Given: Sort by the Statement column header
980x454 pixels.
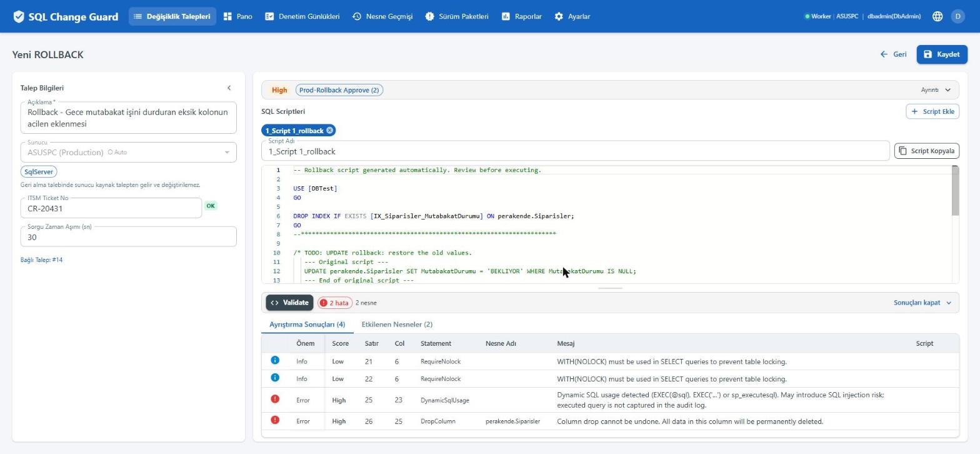Looking at the screenshot, I should [436, 343].
